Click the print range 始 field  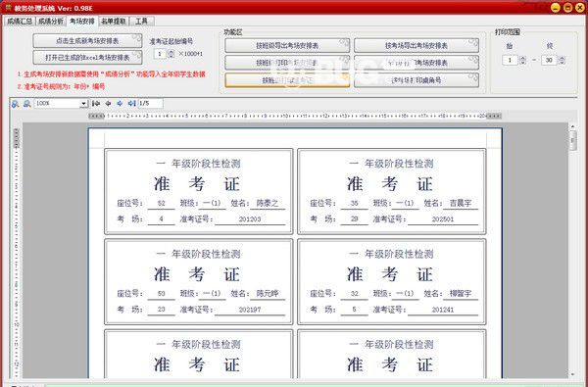pyautogui.click(x=510, y=60)
